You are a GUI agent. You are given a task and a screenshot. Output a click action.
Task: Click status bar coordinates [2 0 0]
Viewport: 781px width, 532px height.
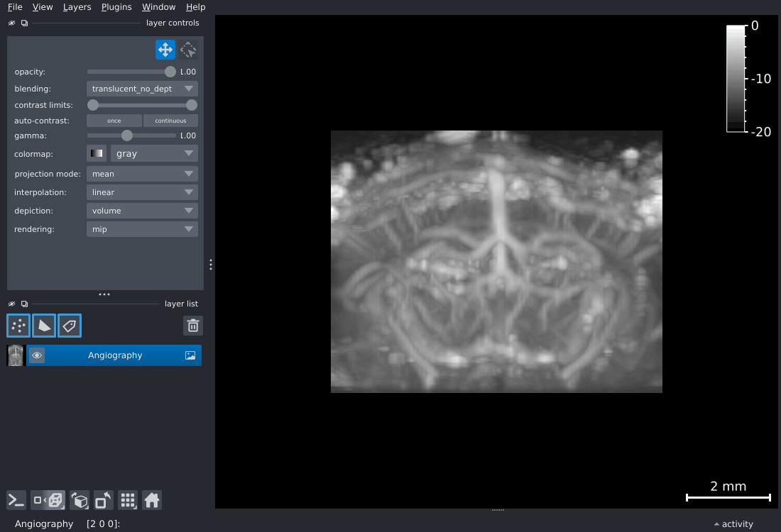coord(103,524)
